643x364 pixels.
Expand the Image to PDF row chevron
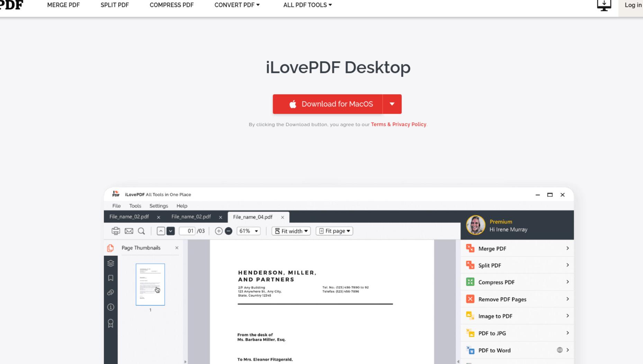568,316
